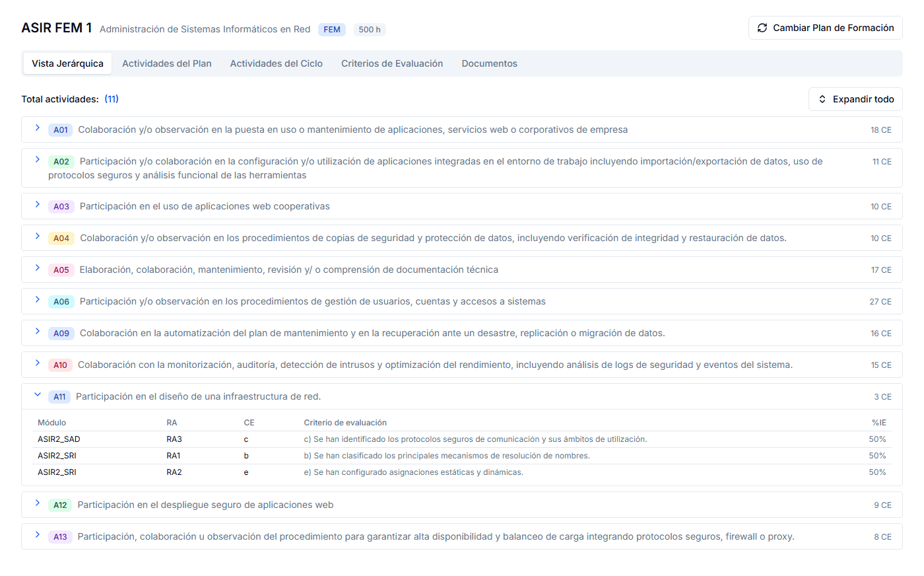The height and width of the screenshot is (576, 924).
Task: Click the 500 h badge
Action: pyautogui.click(x=370, y=30)
